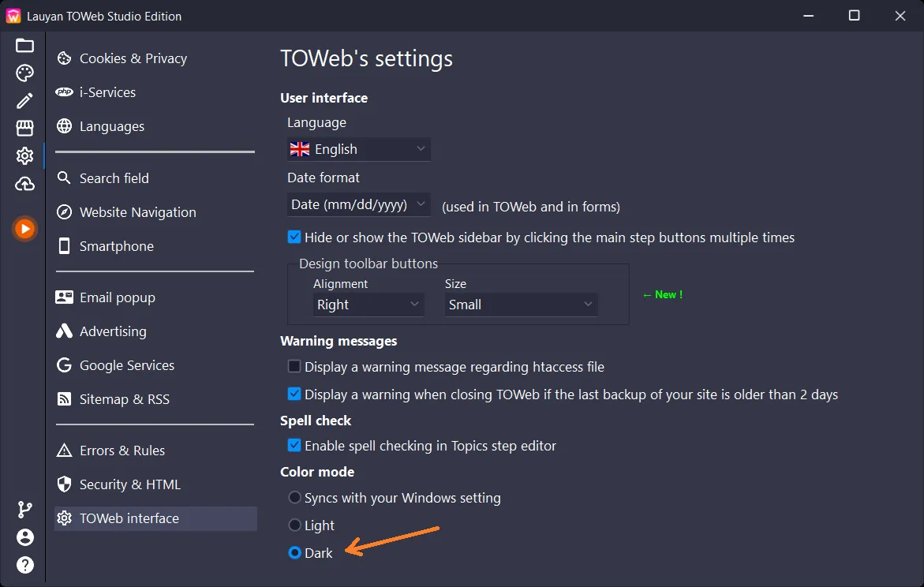Click the 'Warning messages' heading
924x587 pixels.
(x=339, y=342)
